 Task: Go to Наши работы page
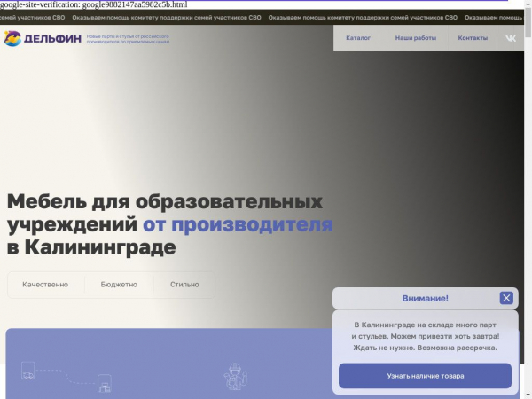[x=416, y=38]
